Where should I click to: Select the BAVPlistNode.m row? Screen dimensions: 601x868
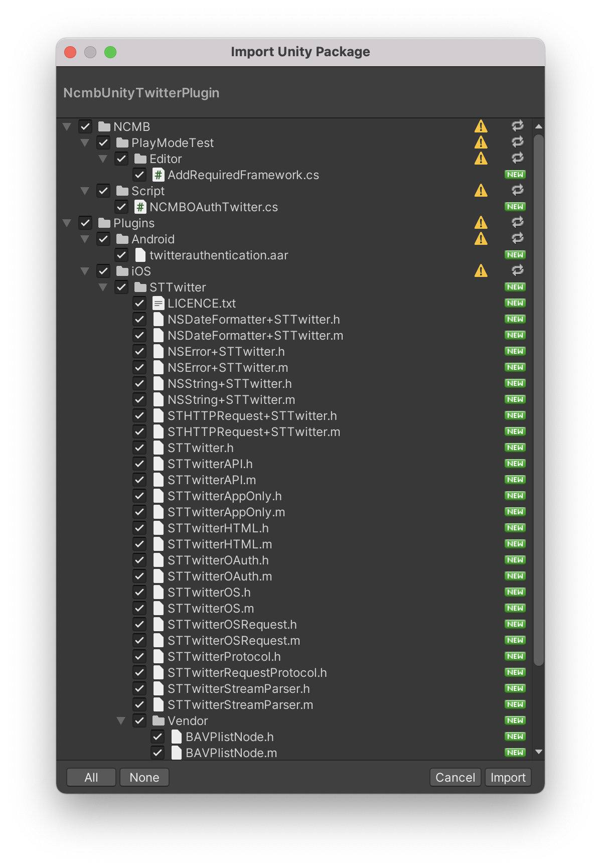(x=293, y=753)
